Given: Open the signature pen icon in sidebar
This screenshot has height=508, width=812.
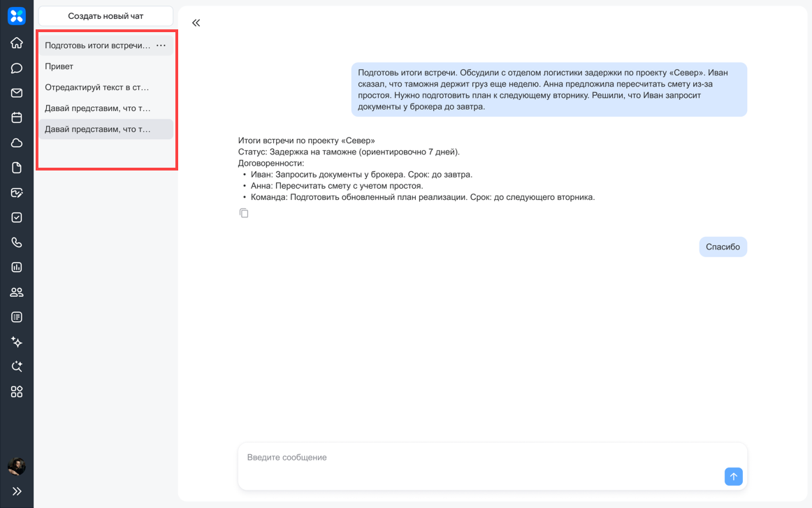Looking at the screenshot, I should (x=17, y=193).
